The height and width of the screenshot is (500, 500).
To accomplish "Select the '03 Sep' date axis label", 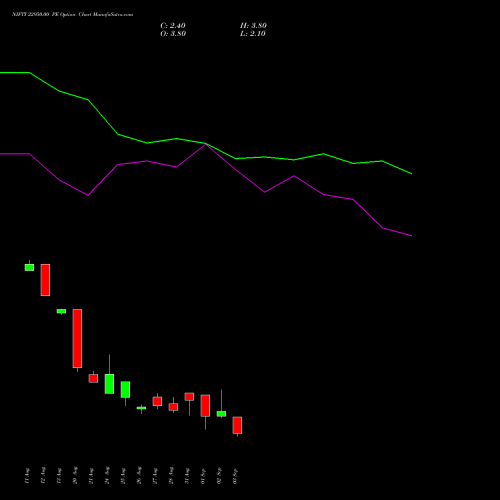I will pos(235,476).
